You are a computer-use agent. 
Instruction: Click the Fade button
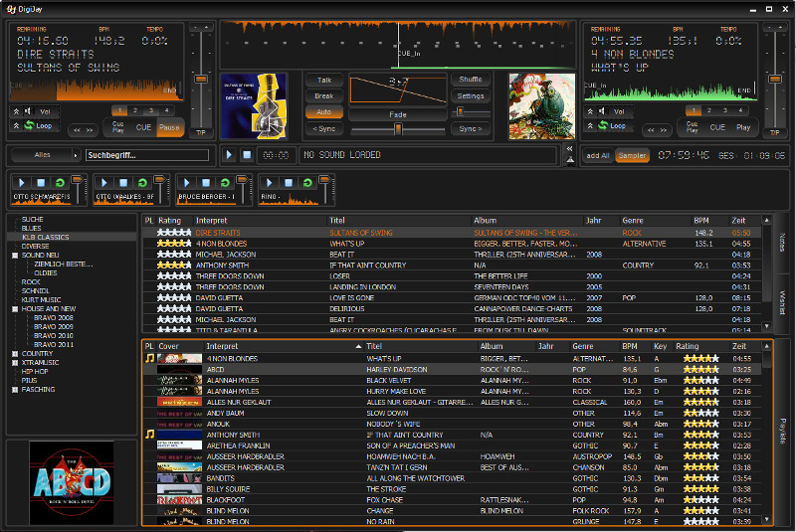(x=398, y=114)
